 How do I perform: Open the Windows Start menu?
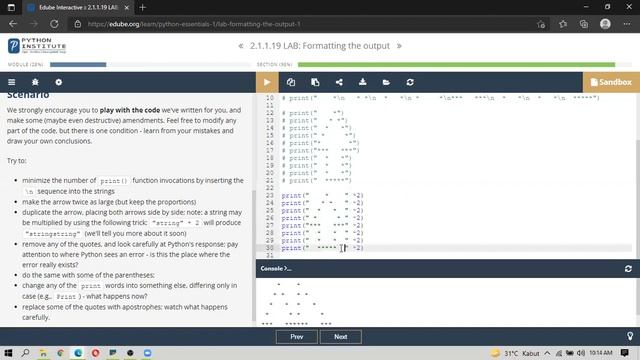tap(8, 353)
